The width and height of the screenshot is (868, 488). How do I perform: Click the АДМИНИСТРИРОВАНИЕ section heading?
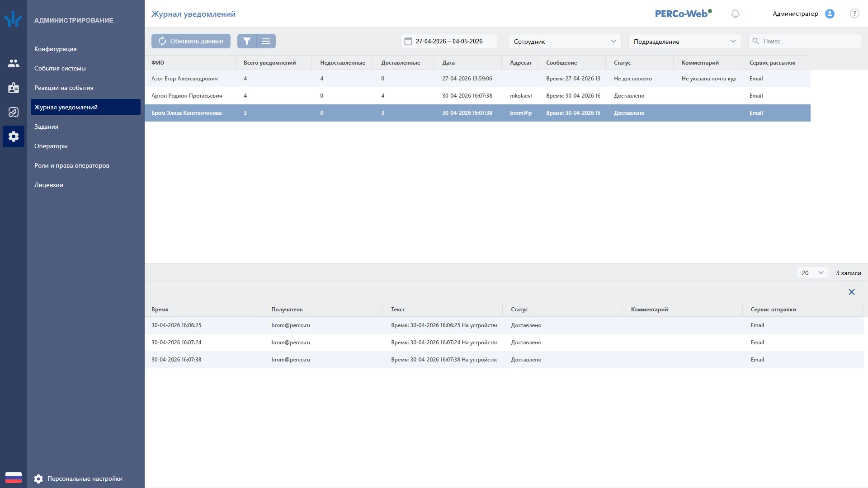tap(74, 20)
